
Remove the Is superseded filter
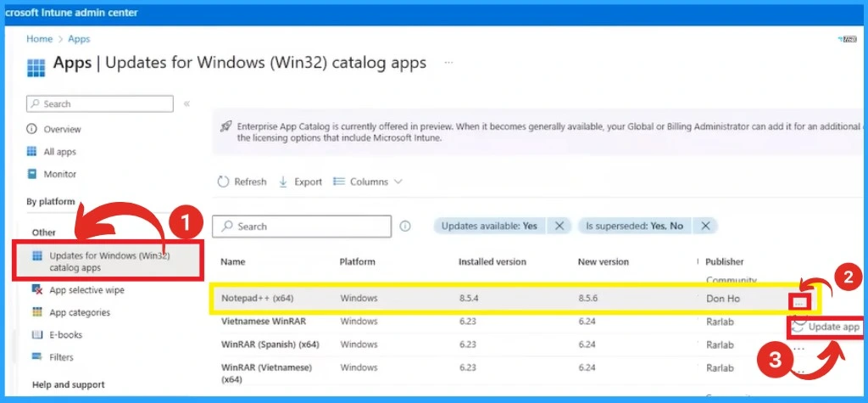(x=705, y=227)
